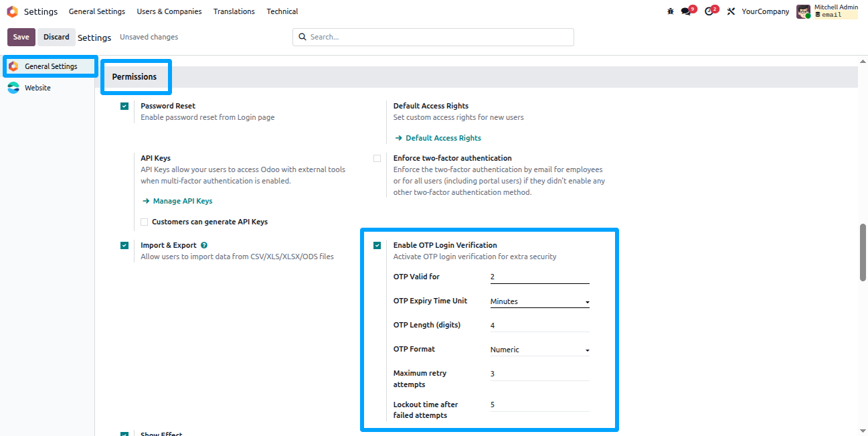Click 'Set custom access rights for new users'

click(x=458, y=117)
